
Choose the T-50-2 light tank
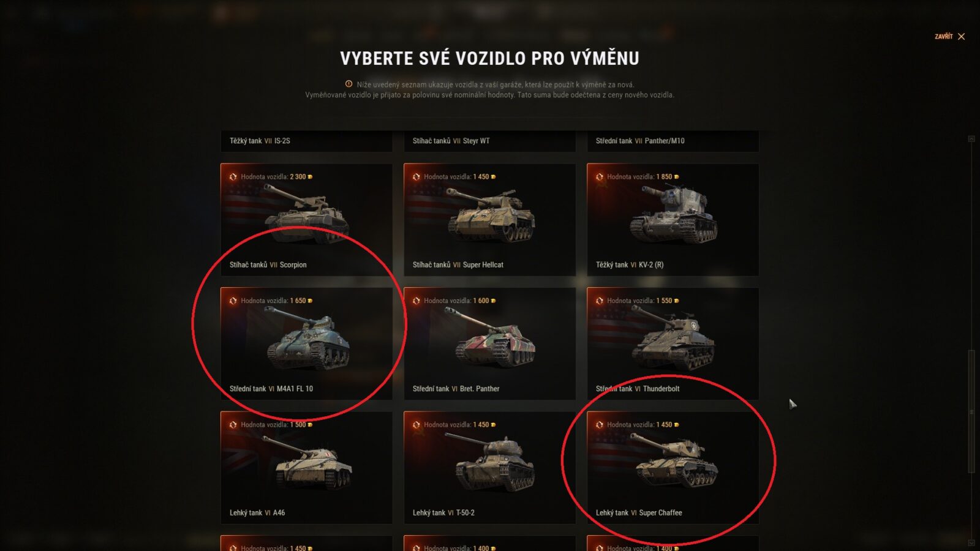click(489, 468)
